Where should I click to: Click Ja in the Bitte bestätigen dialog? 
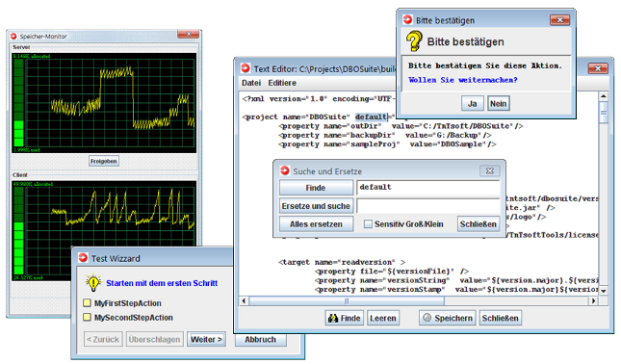(x=473, y=104)
